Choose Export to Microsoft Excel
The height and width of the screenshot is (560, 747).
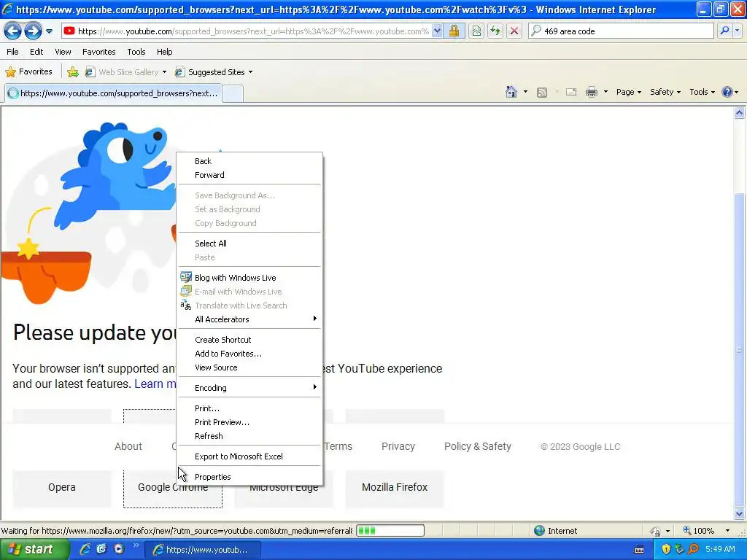coord(249,456)
